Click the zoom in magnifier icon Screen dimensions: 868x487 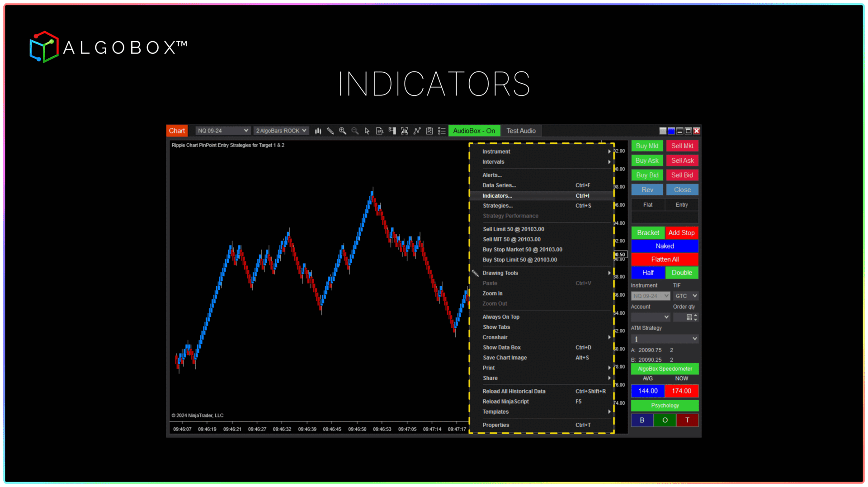[343, 131]
